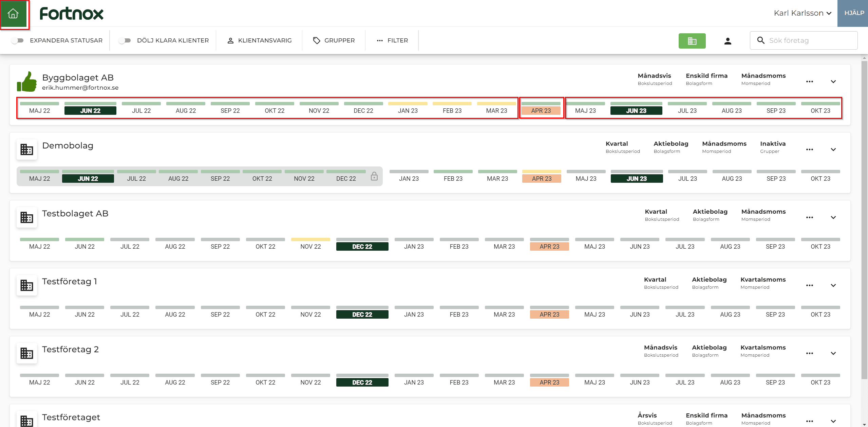868x427 pixels.
Task: Open the Grupper filter
Action: 334,40
